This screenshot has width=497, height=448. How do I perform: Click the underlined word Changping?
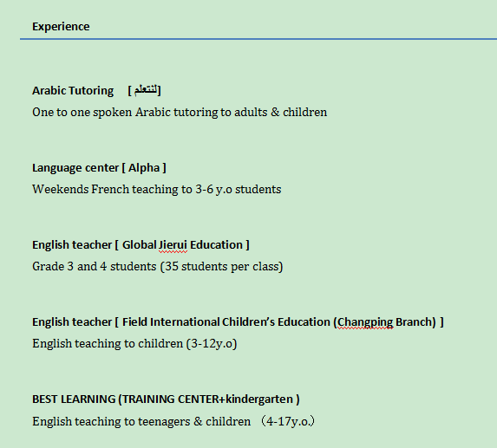[365, 322]
